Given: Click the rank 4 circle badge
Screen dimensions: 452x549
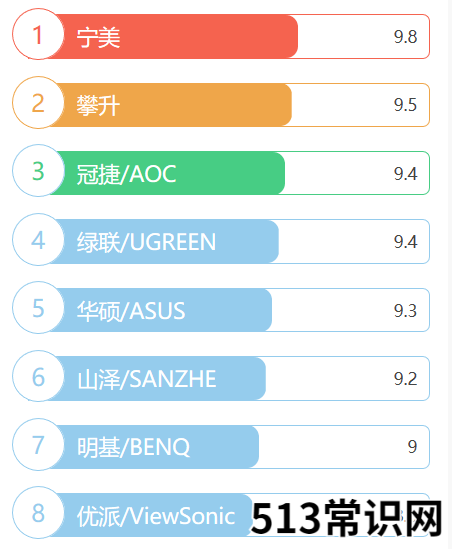Looking at the screenshot, I should (x=38, y=239).
